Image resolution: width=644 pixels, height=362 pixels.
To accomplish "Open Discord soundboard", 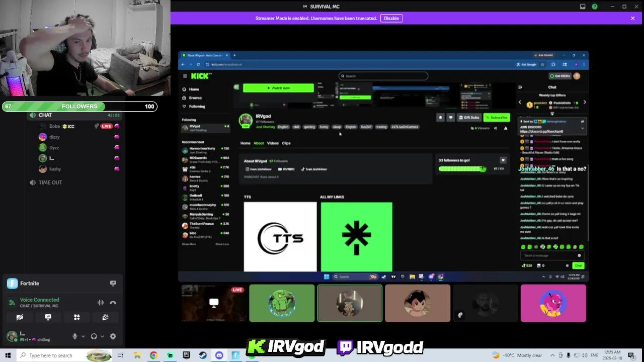I will pos(105,317).
